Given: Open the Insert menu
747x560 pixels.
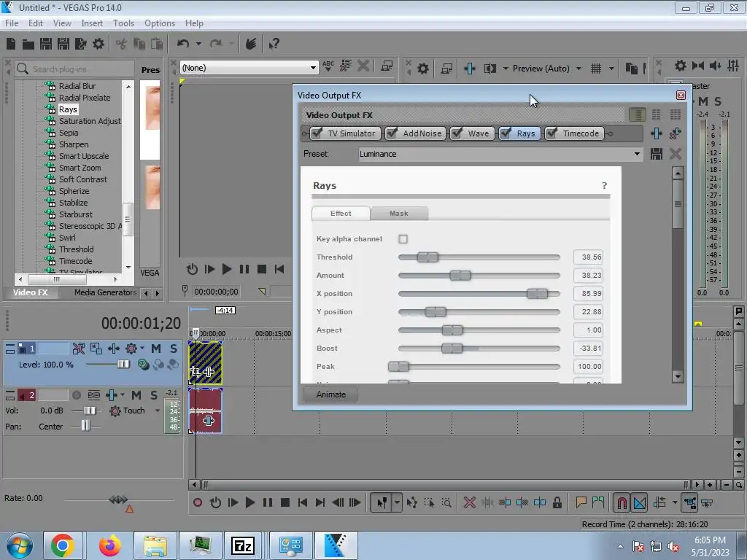Looking at the screenshot, I should [x=92, y=23].
